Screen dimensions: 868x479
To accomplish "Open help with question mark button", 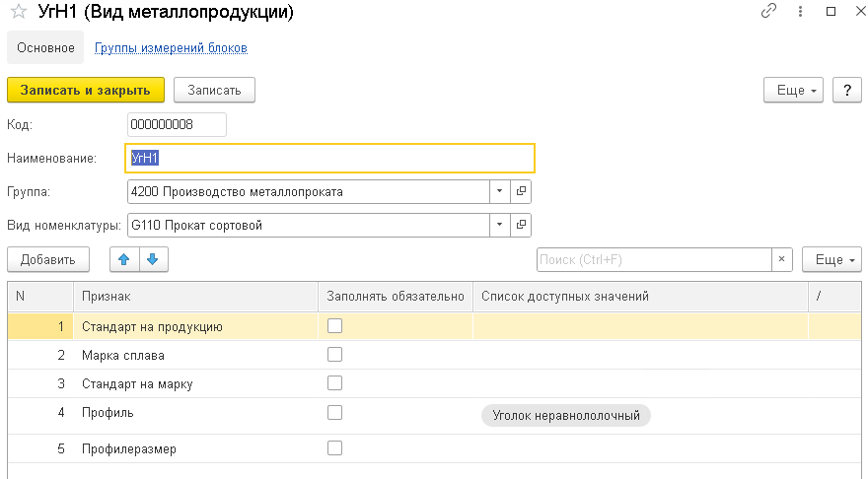I will tap(847, 90).
